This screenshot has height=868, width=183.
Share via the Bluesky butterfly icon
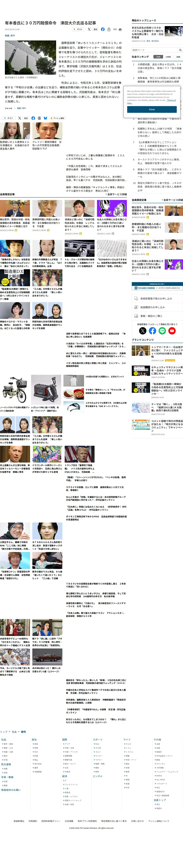45,118
